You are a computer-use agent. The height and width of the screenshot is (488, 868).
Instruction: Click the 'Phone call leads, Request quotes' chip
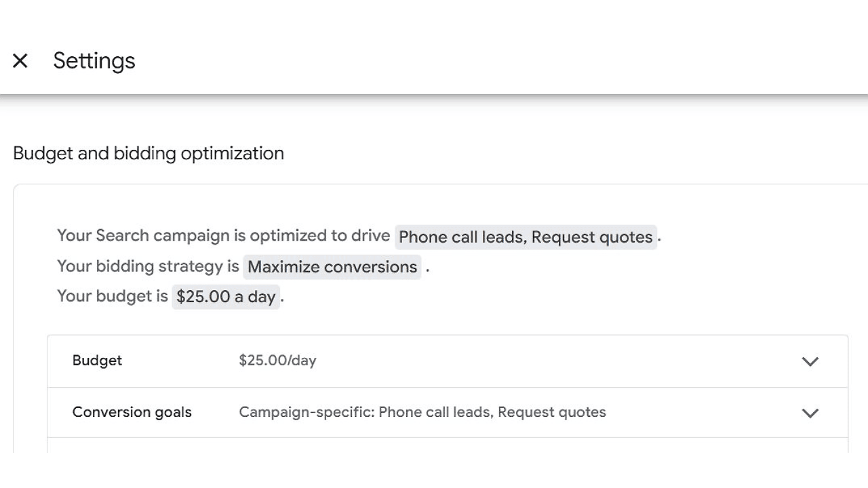click(x=526, y=237)
